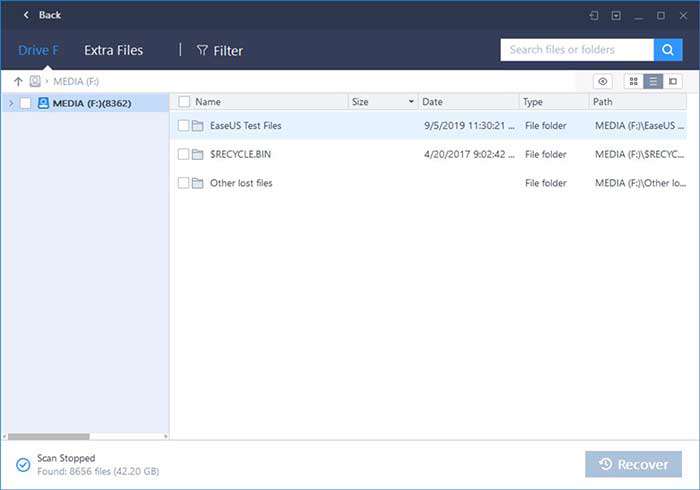The height and width of the screenshot is (490, 700).
Task: Click the title bar export session icon
Action: [x=594, y=16]
